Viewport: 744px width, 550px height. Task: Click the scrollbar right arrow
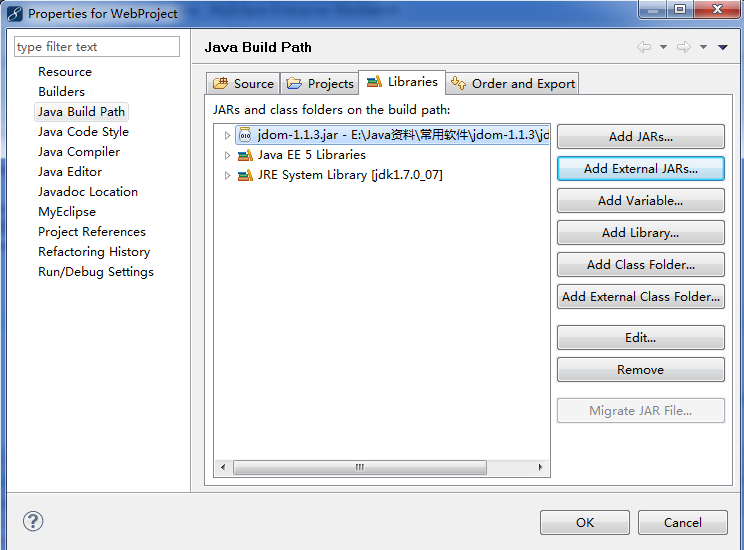pos(540,467)
